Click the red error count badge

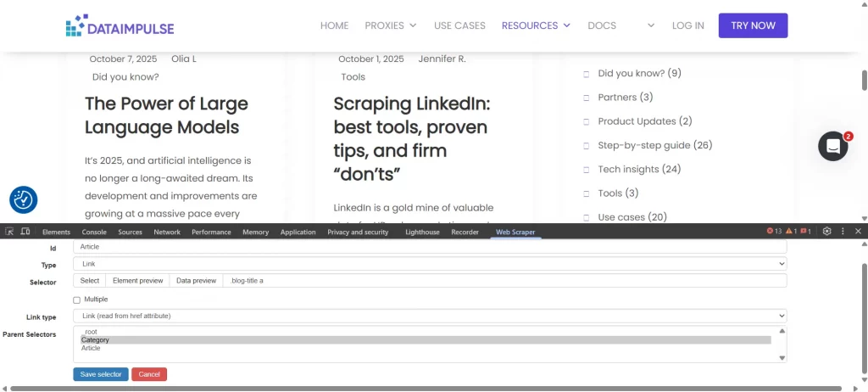tap(774, 231)
